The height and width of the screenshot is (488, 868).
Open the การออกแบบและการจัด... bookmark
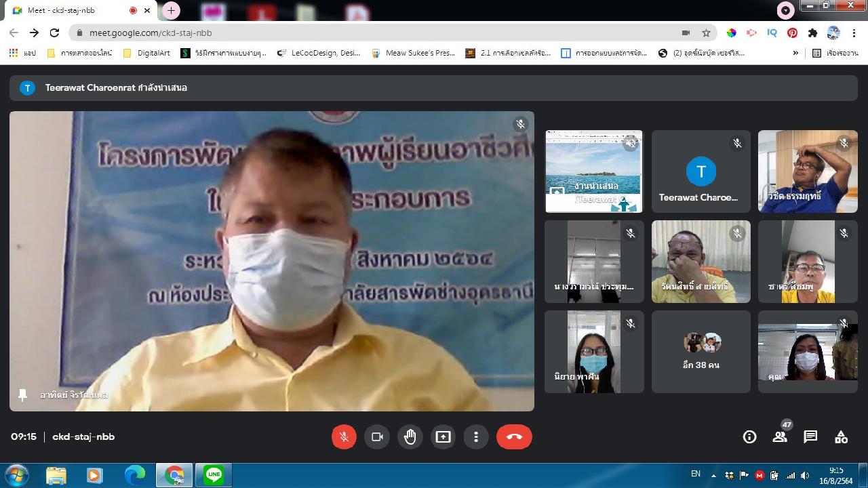tap(604, 53)
